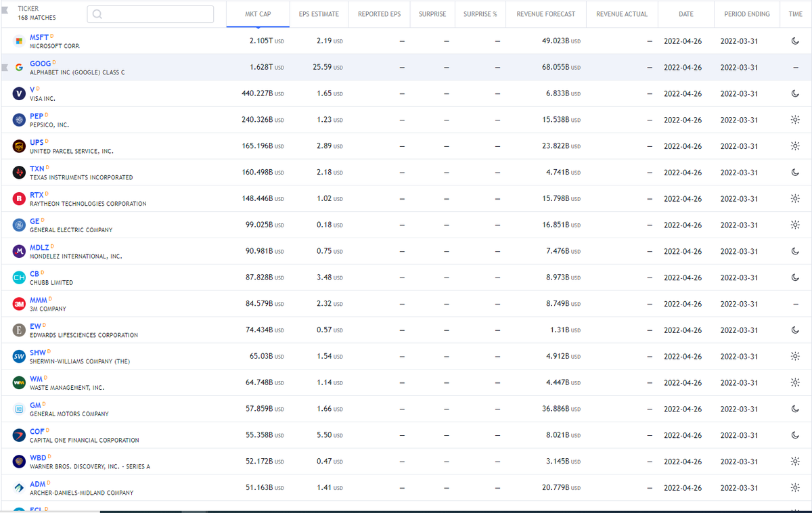812x513 pixels.
Task: Sort by the TIME column header
Action: coord(796,14)
